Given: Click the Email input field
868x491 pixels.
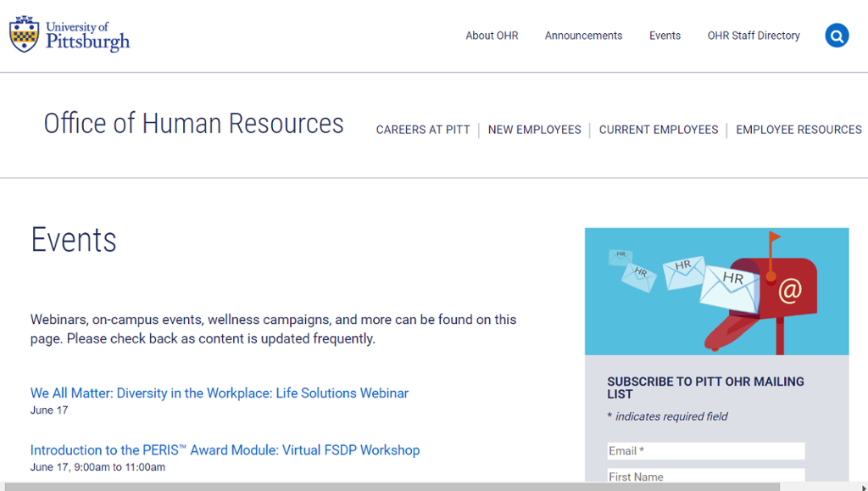Looking at the screenshot, I should point(705,450).
